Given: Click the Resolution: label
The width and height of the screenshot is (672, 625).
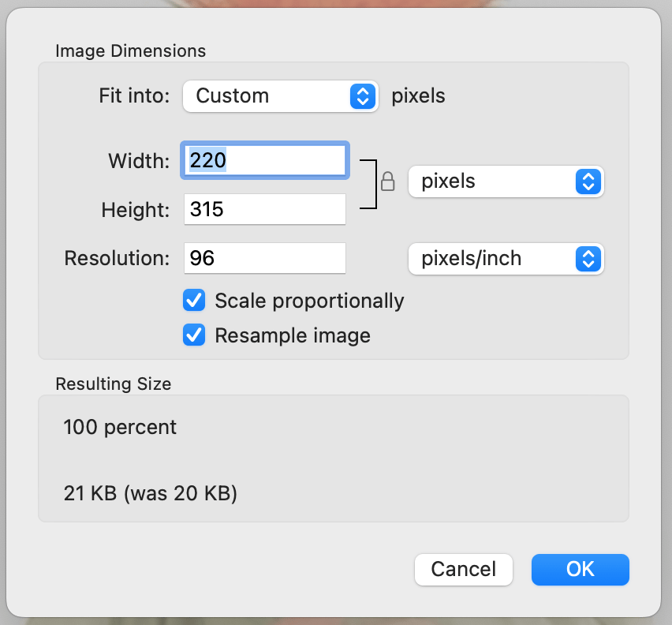Looking at the screenshot, I should [x=117, y=259].
